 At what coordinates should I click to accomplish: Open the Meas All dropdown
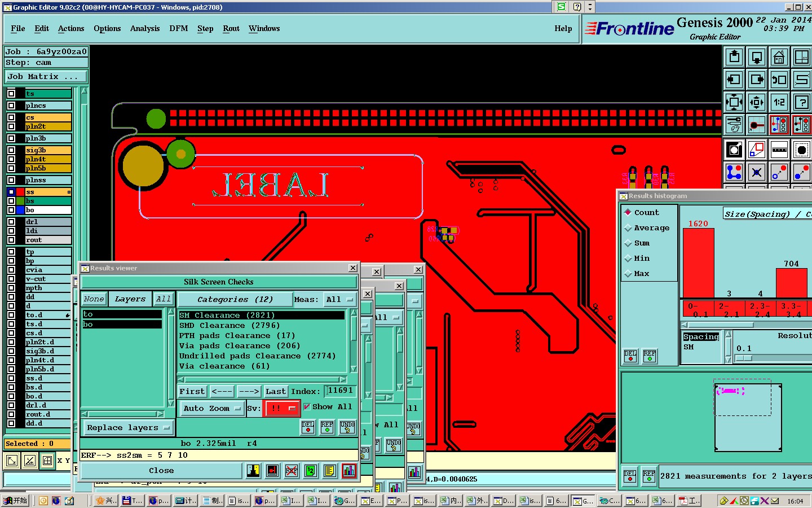[x=340, y=300]
